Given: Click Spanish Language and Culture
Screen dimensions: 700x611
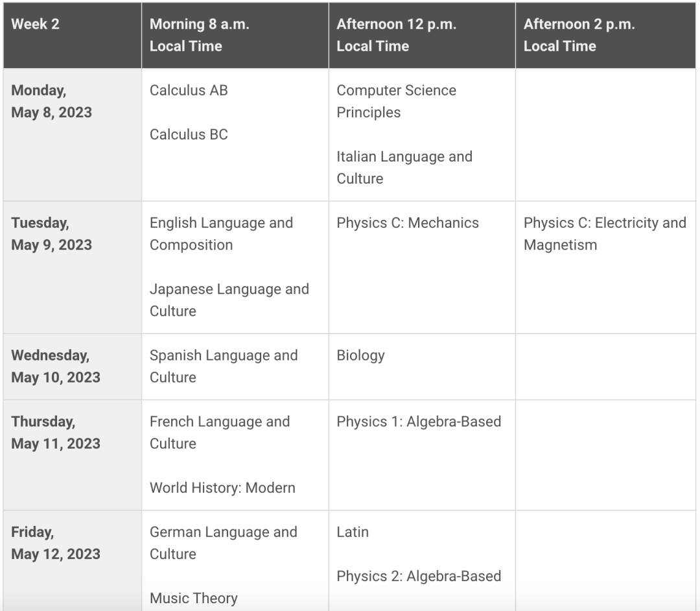Looking at the screenshot, I should [x=223, y=366].
